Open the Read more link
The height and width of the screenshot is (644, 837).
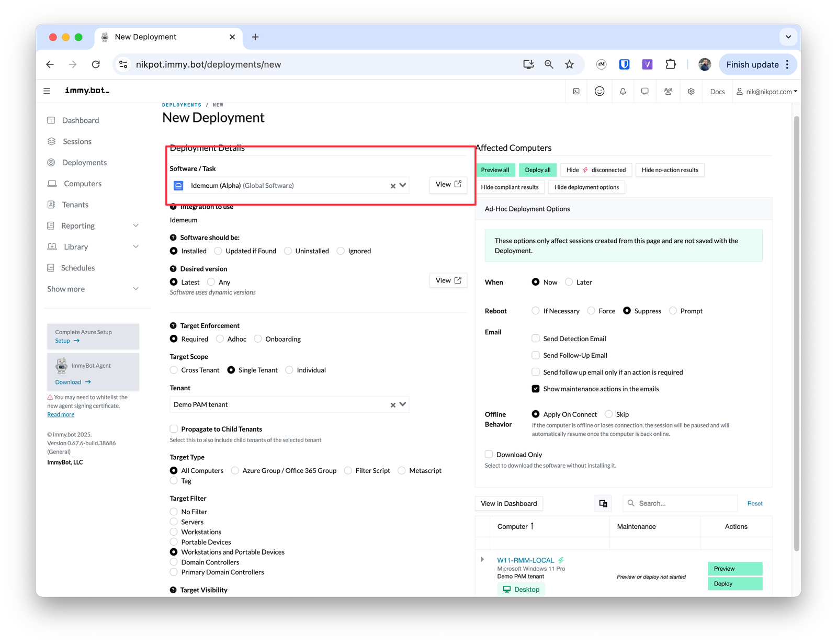click(x=61, y=414)
